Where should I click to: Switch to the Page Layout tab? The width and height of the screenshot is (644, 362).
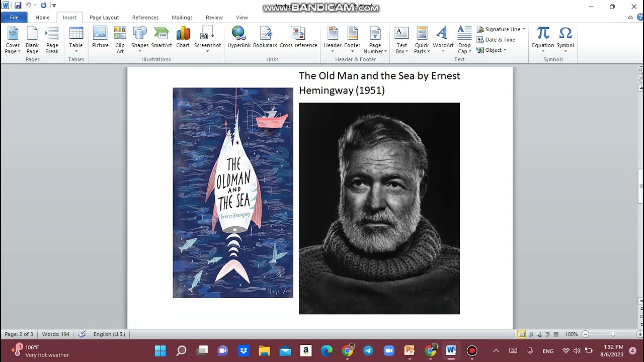(x=104, y=18)
